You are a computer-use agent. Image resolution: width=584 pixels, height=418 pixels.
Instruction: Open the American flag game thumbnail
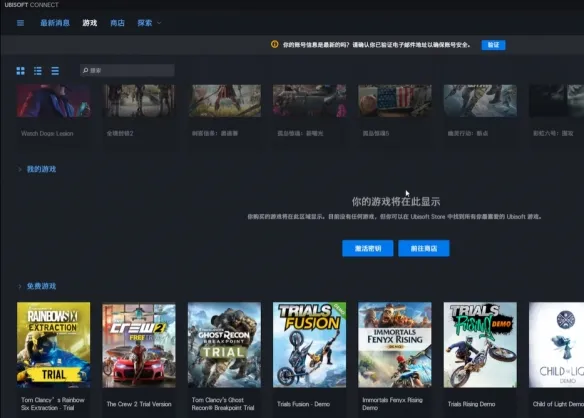395,101
